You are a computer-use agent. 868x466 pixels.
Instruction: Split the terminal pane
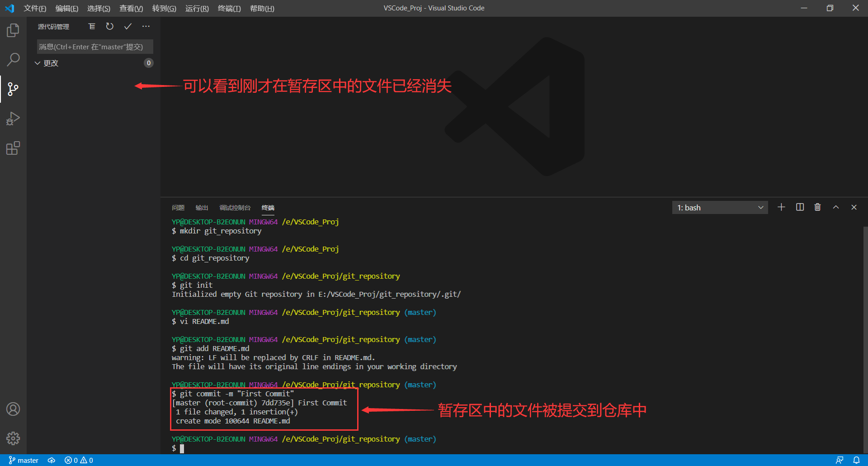point(800,207)
